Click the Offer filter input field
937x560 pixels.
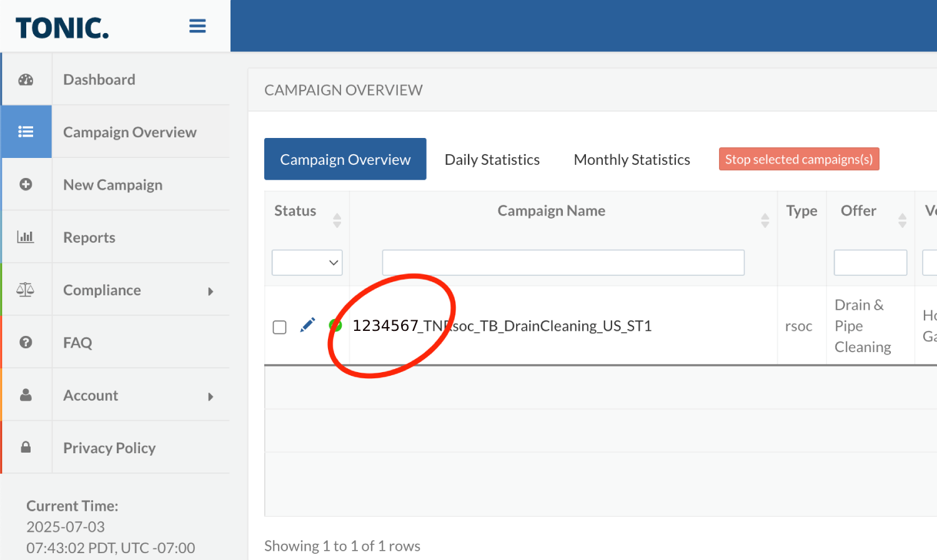[x=871, y=263]
